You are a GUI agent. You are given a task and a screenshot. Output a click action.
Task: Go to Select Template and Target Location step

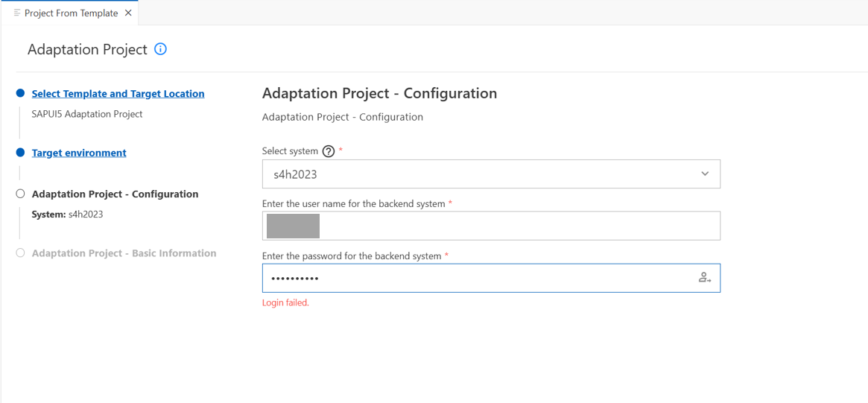click(118, 94)
